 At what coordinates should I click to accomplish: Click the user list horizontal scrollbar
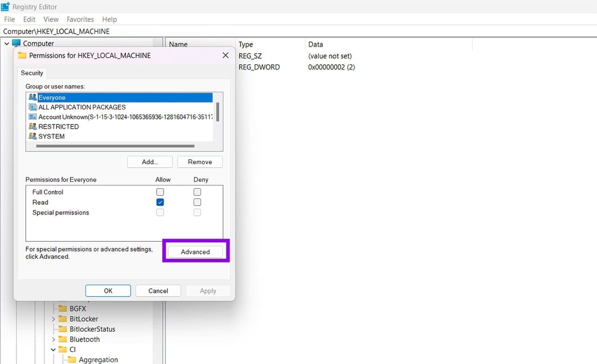[115, 146]
